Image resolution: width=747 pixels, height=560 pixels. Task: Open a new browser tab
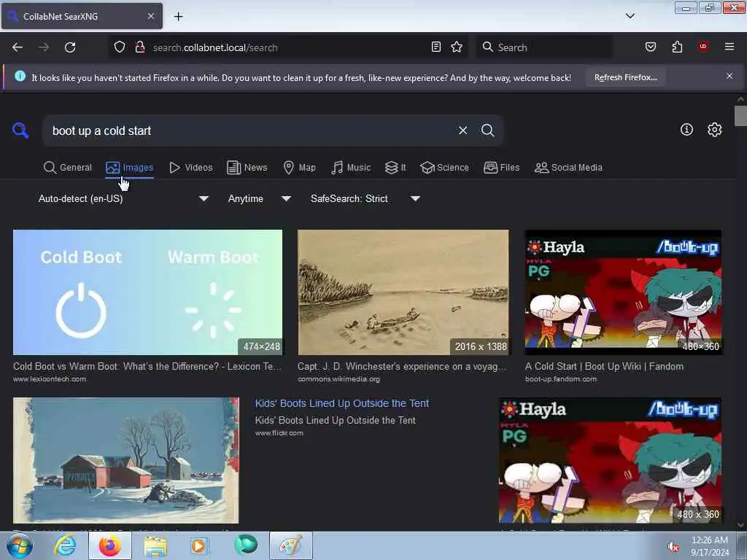pyautogui.click(x=178, y=17)
